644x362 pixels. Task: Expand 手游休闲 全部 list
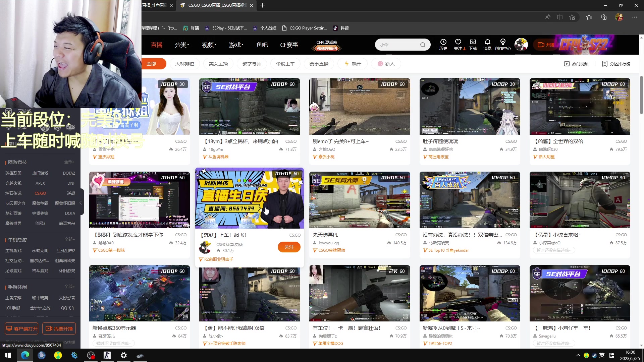(69, 287)
